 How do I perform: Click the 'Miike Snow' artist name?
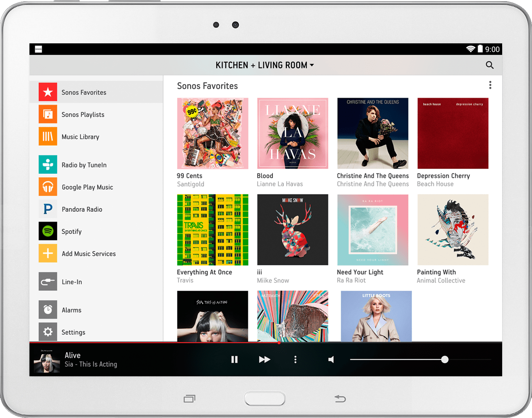coord(273,281)
